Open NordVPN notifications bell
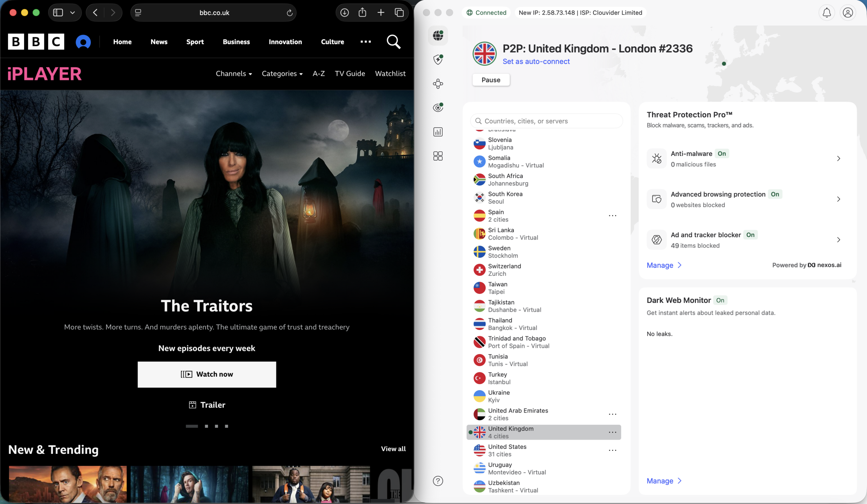Image resolution: width=867 pixels, height=504 pixels. [827, 13]
